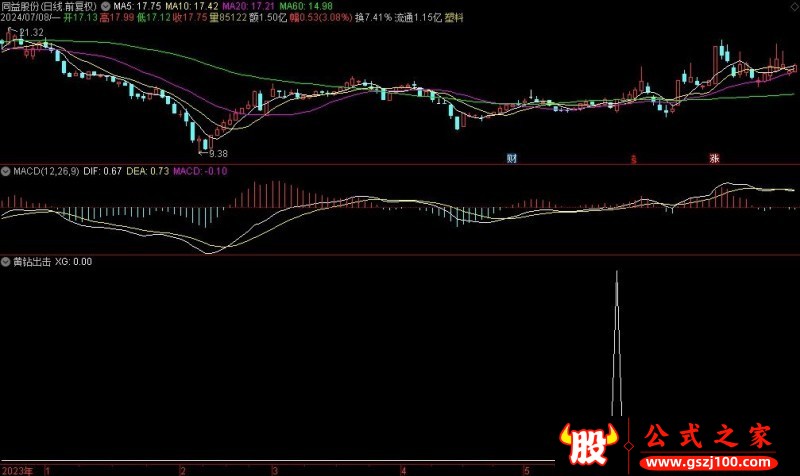Click the small red marker between 财 and 张
Image resolution: width=800 pixels, height=476 pixels.
[632, 159]
